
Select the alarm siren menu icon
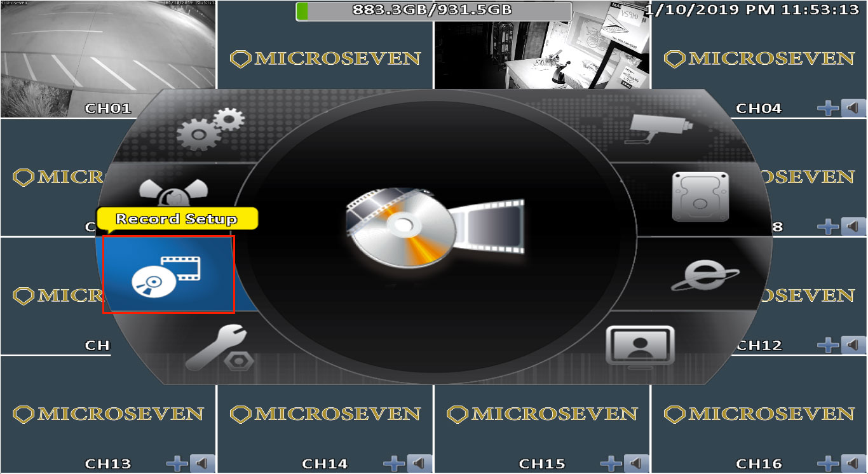173,193
